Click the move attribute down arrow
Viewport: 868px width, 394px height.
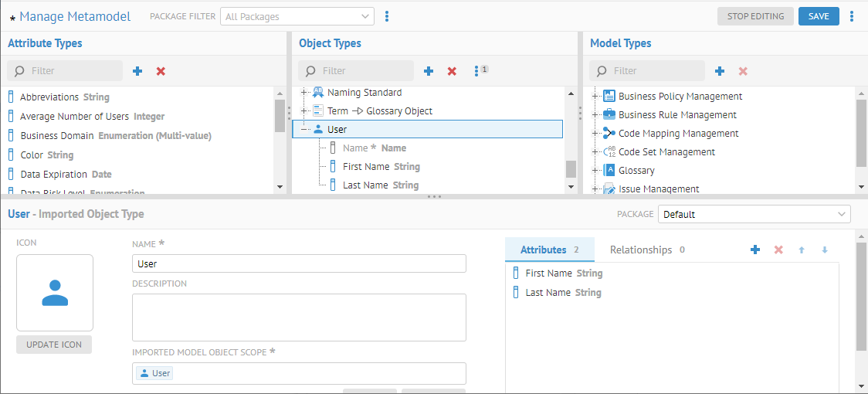point(825,250)
